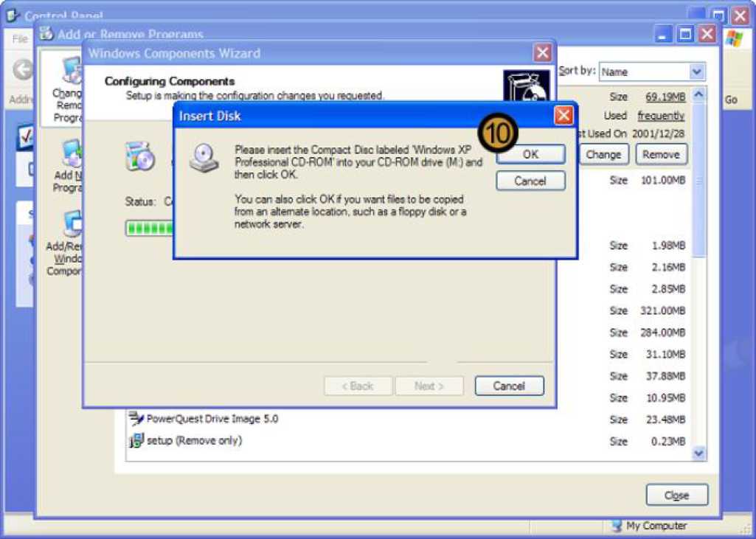Viewport: 756px width, 539px height.
Task: Click the Add or Remove Programs title icon
Action: (46, 34)
